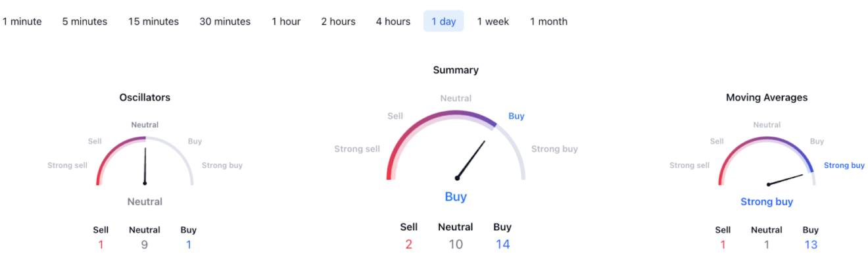Viewport: 868px width, 271px height.
Task: Click Oscillators neutral count 9
Action: coord(145,245)
